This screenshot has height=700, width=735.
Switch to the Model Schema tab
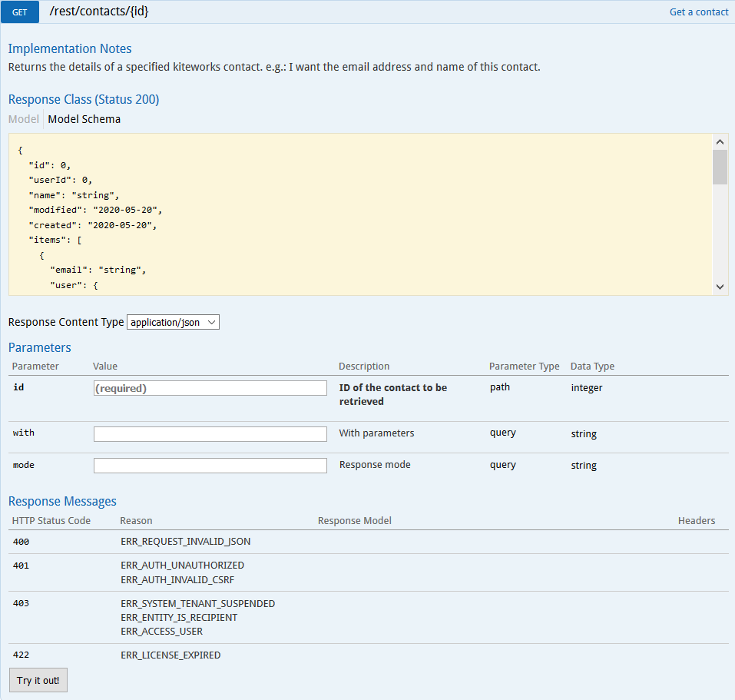[x=84, y=119]
